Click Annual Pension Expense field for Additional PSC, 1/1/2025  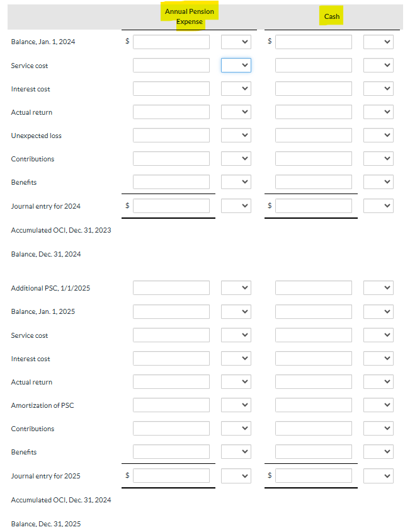click(x=171, y=287)
